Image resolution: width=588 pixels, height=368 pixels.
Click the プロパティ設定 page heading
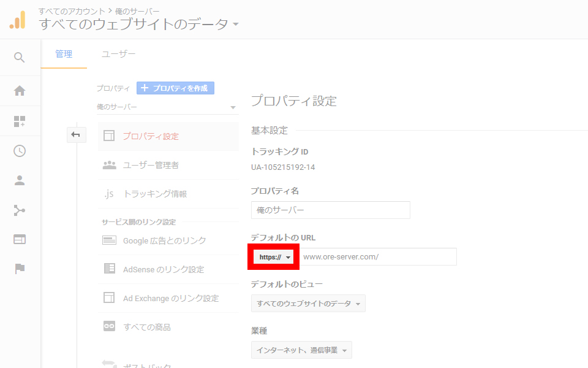click(x=293, y=101)
